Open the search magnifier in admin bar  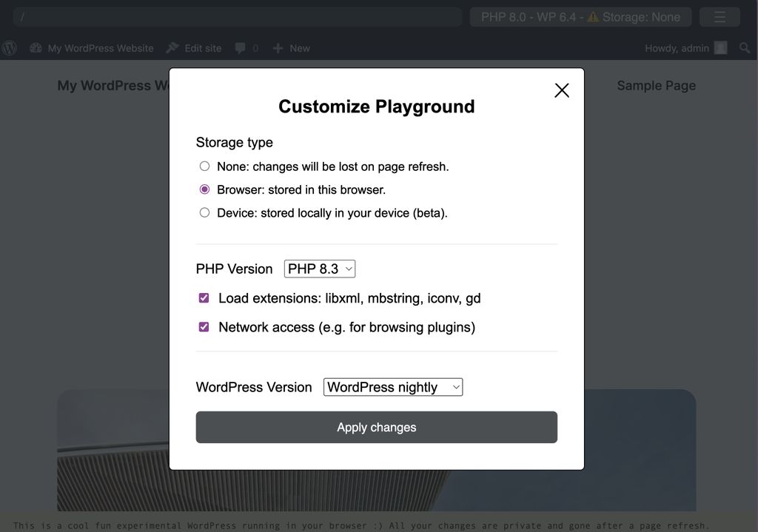[744, 48]
